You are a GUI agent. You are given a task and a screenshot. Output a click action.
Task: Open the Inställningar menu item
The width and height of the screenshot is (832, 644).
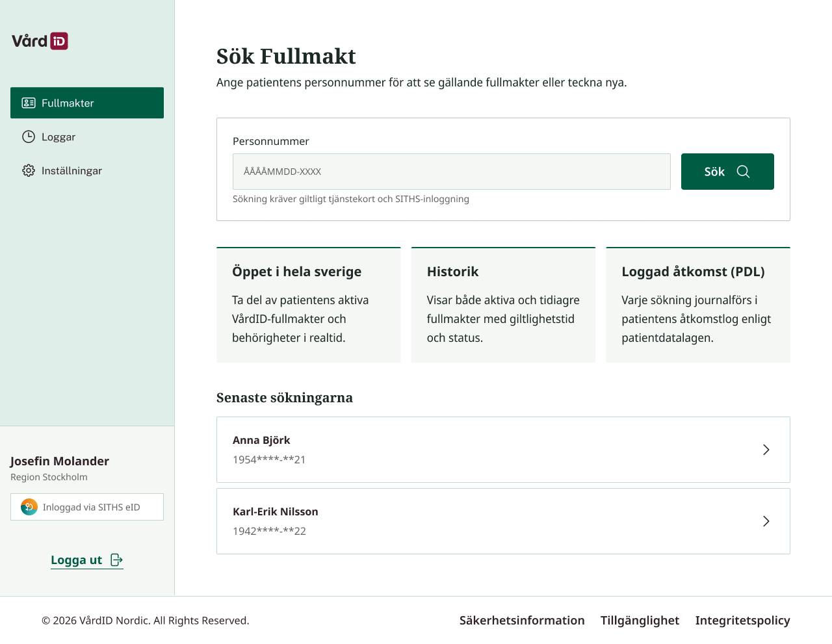tap(87, 170)
